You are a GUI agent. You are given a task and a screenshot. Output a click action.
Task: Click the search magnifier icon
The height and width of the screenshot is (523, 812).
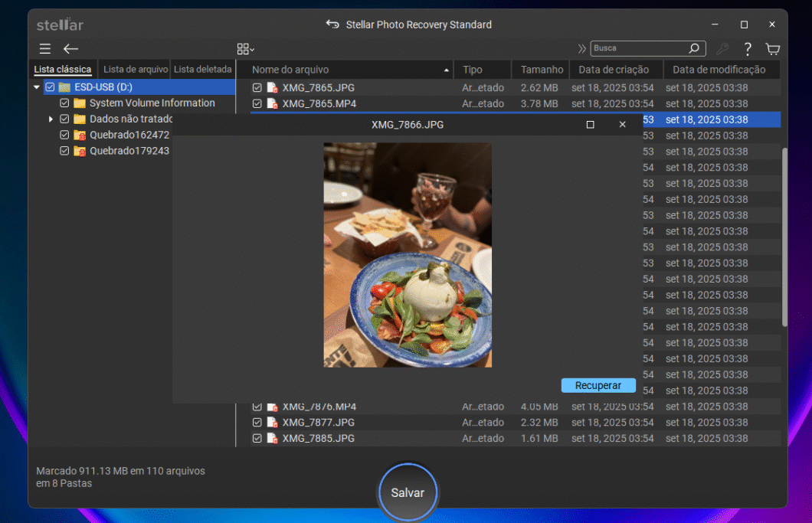(693, 47)
